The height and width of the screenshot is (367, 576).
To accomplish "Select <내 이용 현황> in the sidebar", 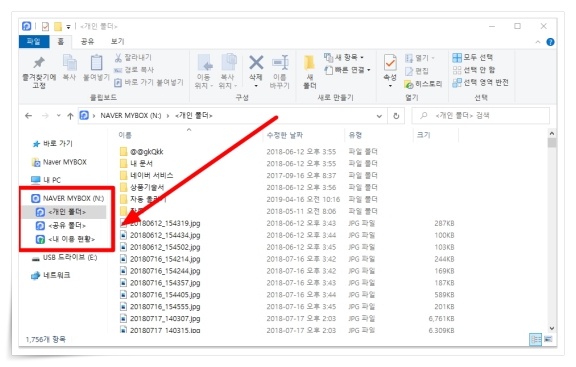I will click(65, 239).
